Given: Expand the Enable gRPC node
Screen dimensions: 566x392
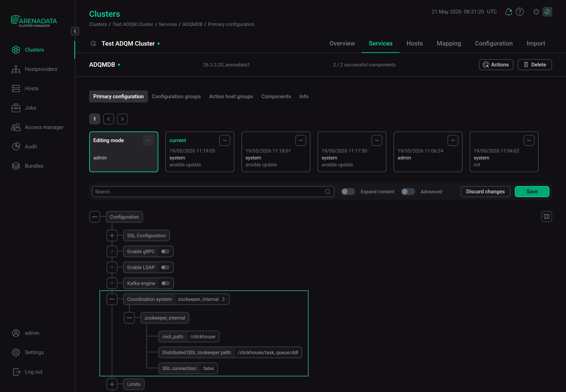Looking at the screenshot, I should tap(112, 252).
